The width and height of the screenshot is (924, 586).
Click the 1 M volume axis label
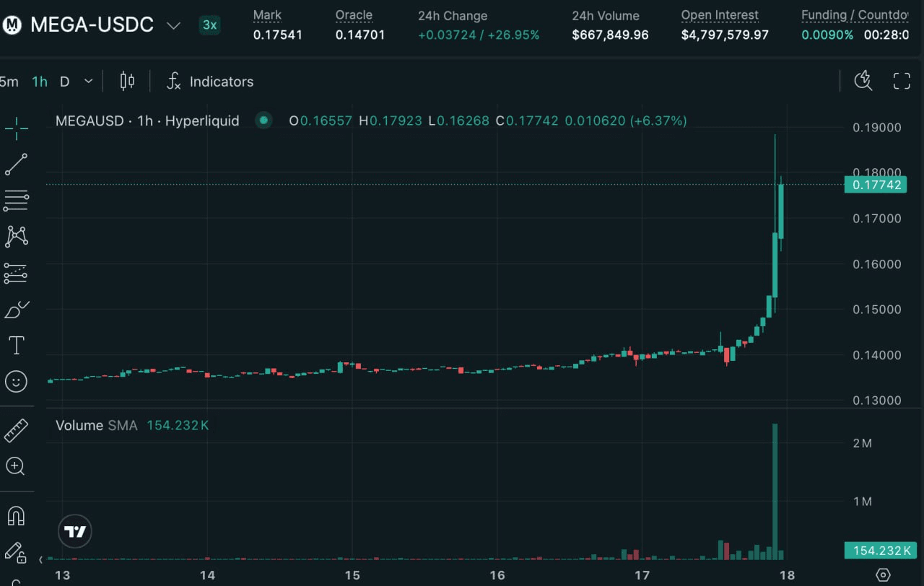tap(862, 502)
